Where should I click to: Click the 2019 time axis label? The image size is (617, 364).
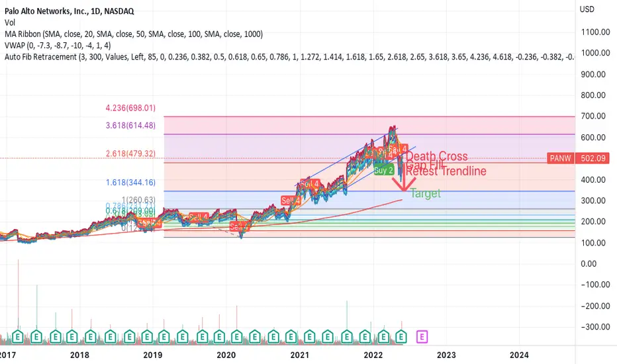[153, 355]
